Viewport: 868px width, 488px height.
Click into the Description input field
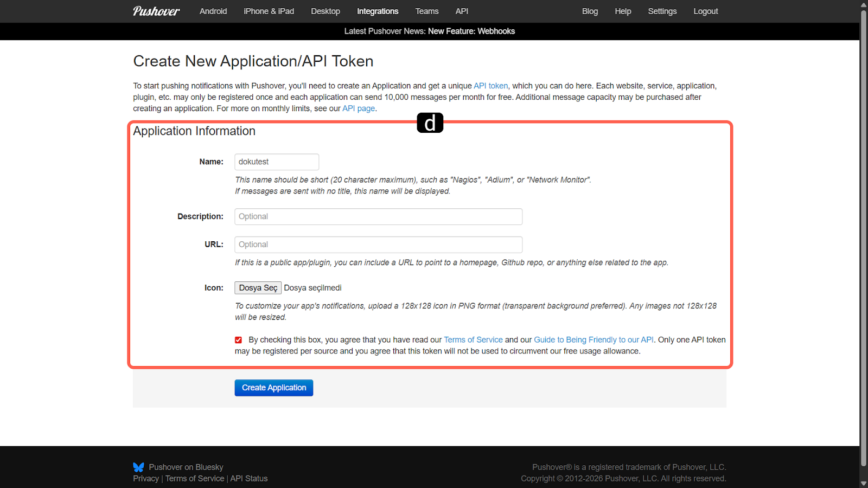[x=378, y=217]
